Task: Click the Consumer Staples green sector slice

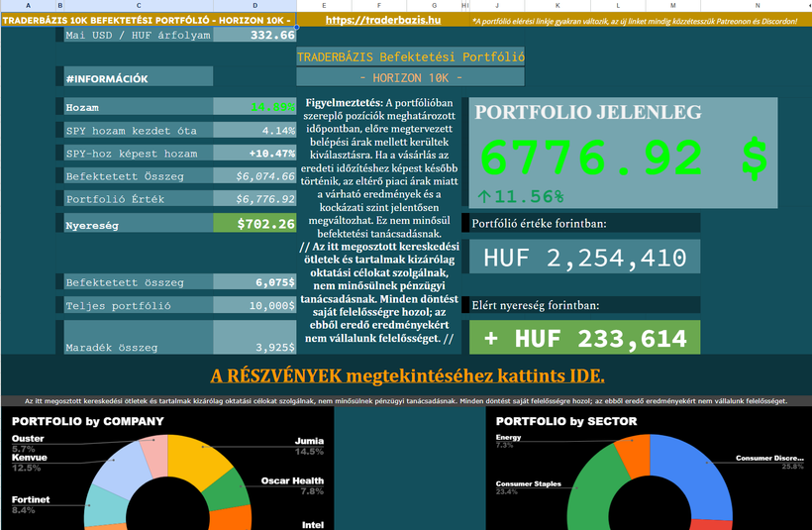Action: 595,487
